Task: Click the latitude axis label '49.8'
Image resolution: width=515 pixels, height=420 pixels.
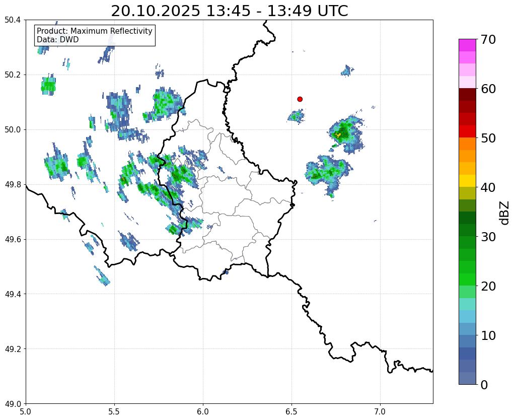Action: click(13, 185)
